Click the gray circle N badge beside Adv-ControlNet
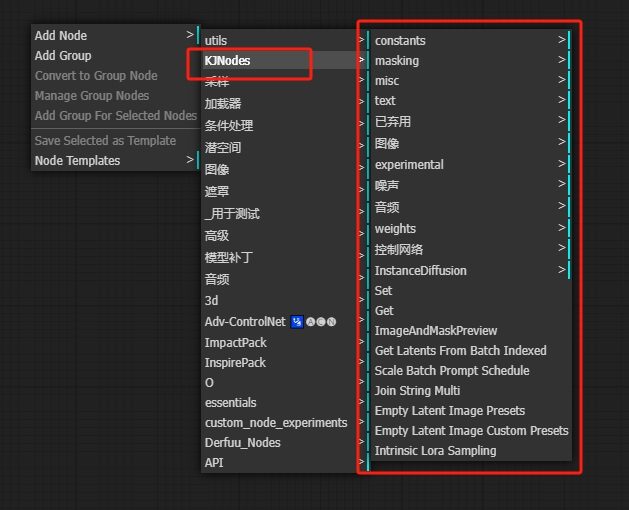Image resolution: width=629 pixels, height=510 pixels. pyautogui.click(x=331, y=322)
